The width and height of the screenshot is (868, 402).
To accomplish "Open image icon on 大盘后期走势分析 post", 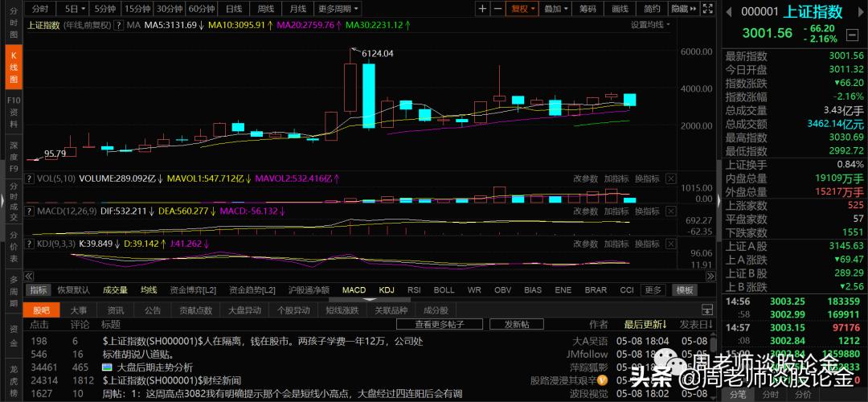I will click(108, 367).
